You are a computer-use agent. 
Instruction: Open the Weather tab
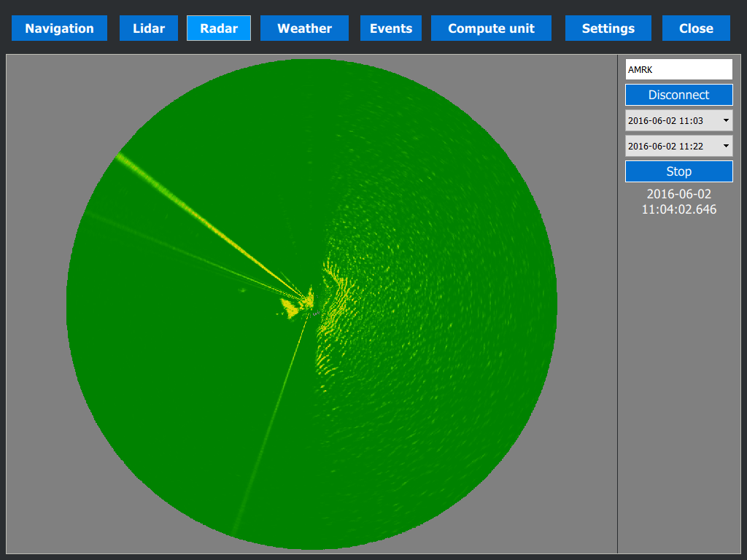point(304,28)
